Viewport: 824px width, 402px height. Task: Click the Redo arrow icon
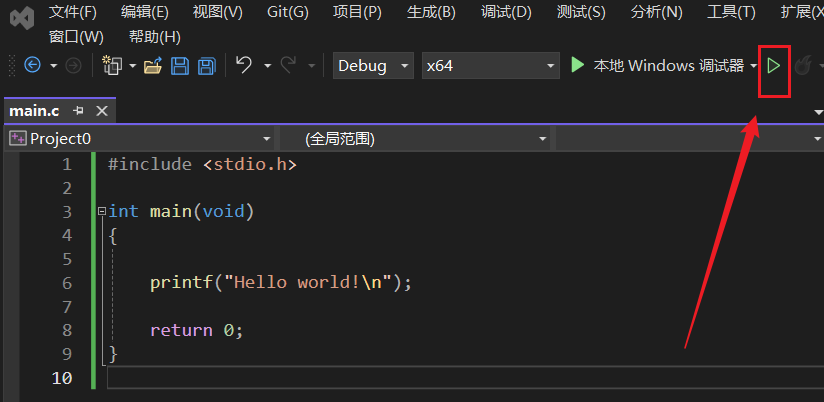tap(289, 65)
